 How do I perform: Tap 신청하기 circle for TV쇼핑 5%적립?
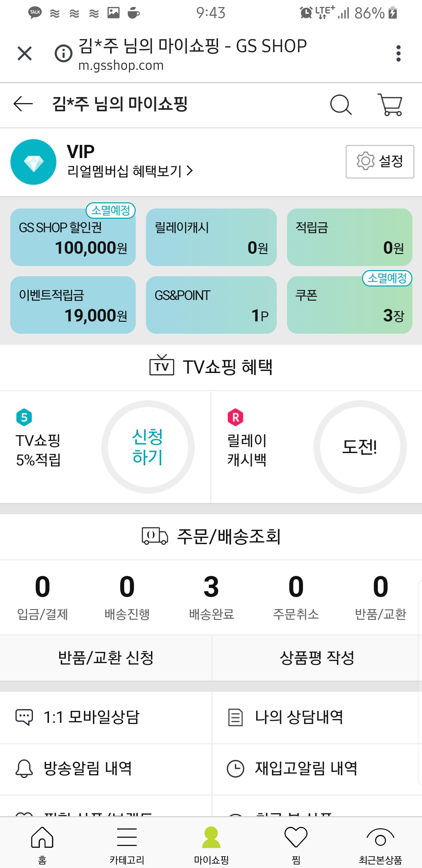148,447
